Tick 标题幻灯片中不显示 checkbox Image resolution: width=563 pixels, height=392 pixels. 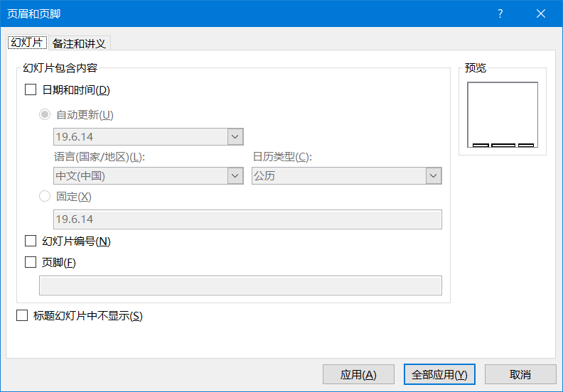22,316
